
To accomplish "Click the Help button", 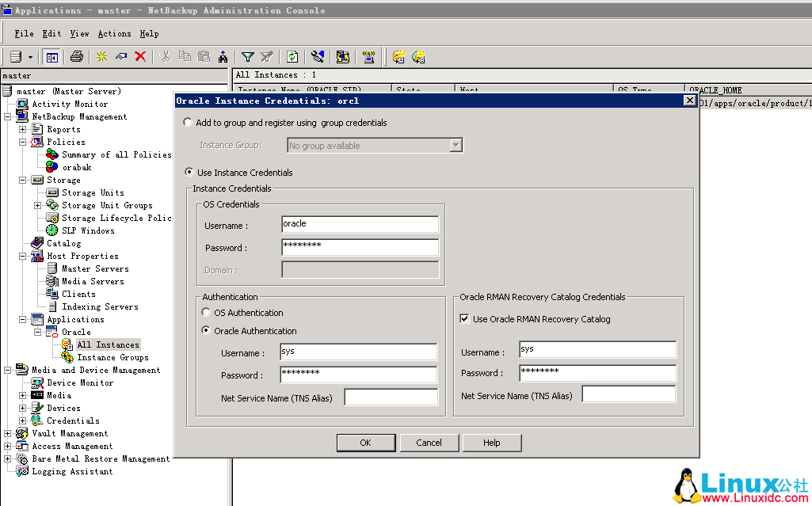I will [491, 443].
